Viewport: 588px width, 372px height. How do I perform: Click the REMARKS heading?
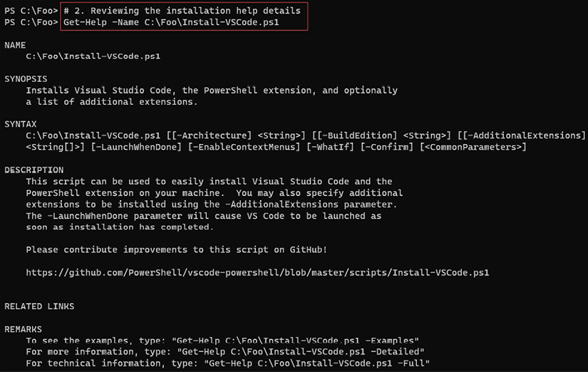point(24,329)
